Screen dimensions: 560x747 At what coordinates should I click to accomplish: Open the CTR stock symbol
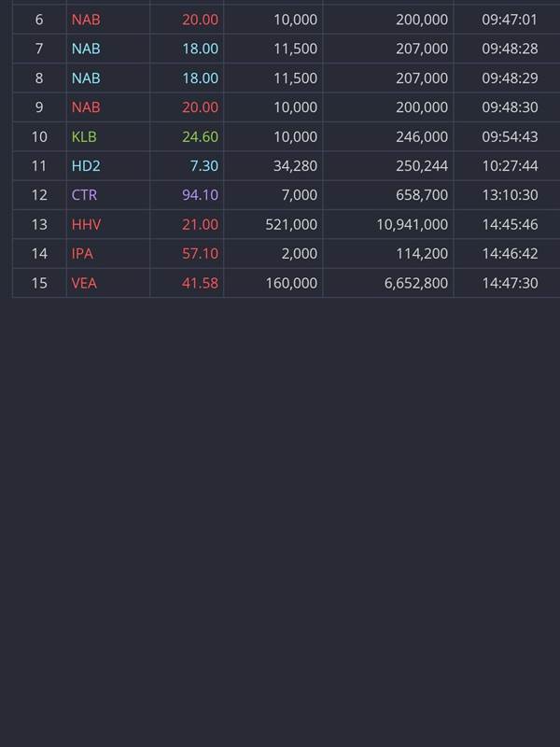84,195
